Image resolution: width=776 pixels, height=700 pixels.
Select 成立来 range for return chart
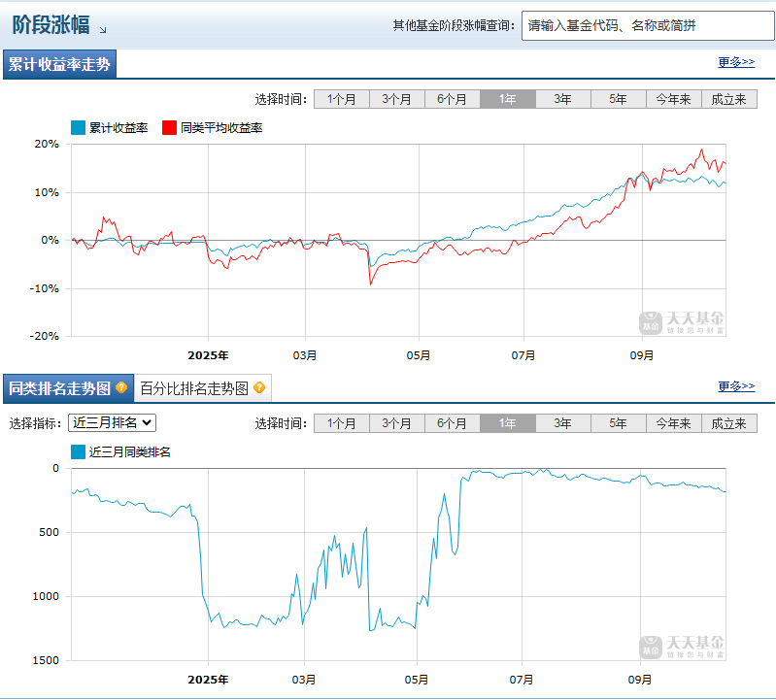(x=729, y=99)
